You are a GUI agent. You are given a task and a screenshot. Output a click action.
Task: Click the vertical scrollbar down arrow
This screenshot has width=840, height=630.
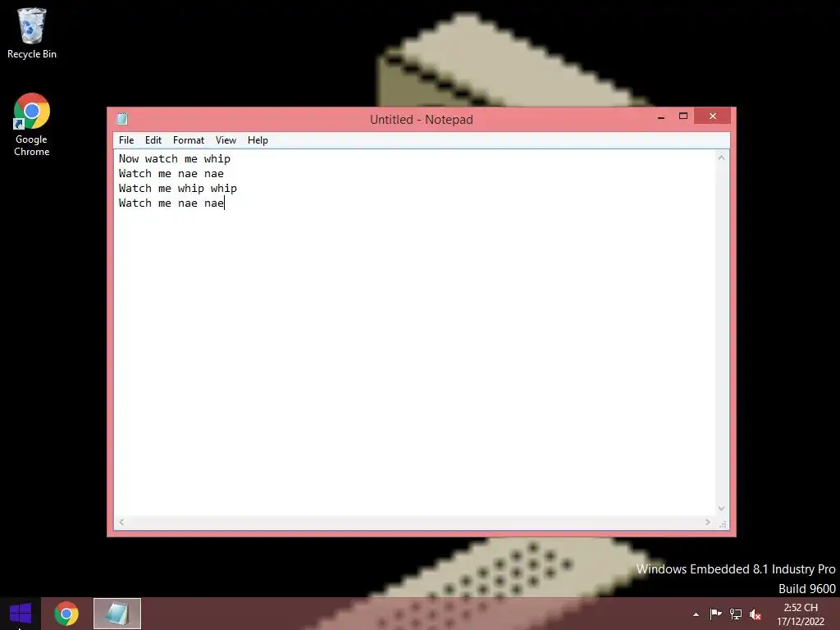(722, 509)
